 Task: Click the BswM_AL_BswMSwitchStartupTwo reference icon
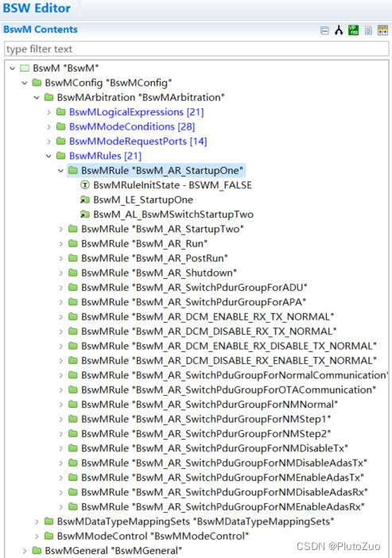coord(85,215)
